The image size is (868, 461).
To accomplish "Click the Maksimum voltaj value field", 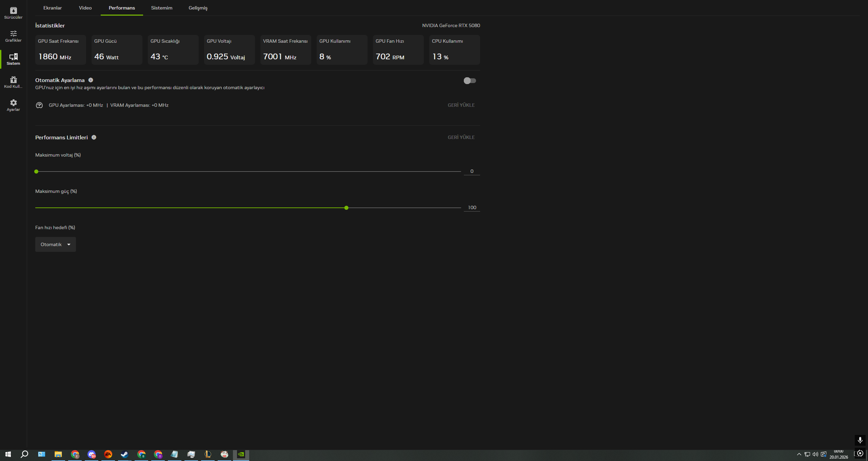I will (x=472, y=171).
